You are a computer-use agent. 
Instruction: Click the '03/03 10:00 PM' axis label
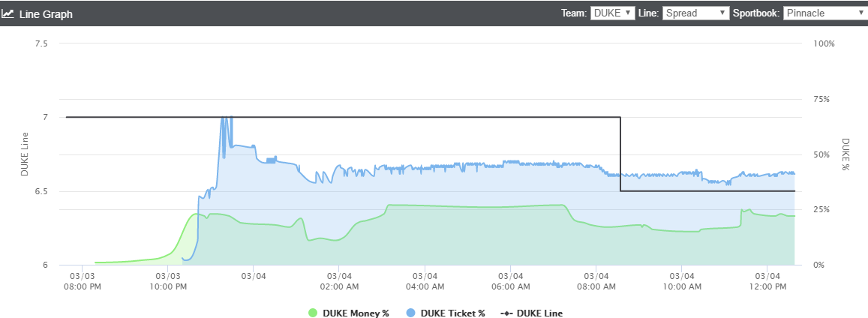pyautogui.click(x=167, y=280)
